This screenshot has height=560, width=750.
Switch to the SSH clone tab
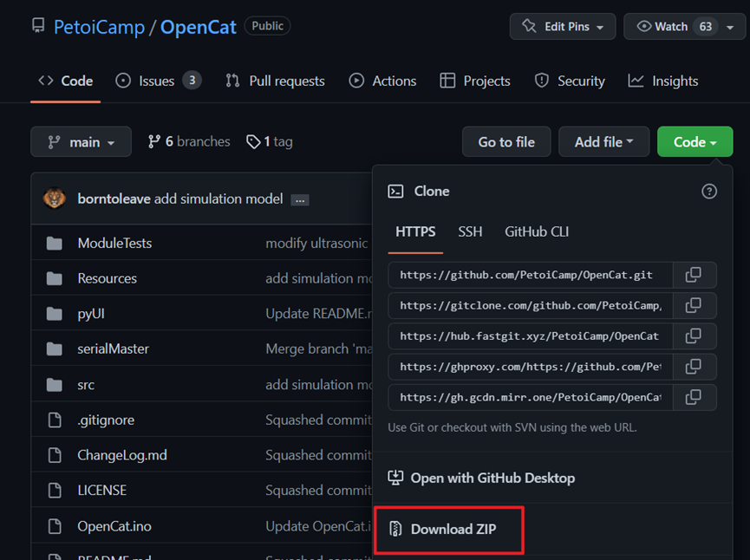470,232
